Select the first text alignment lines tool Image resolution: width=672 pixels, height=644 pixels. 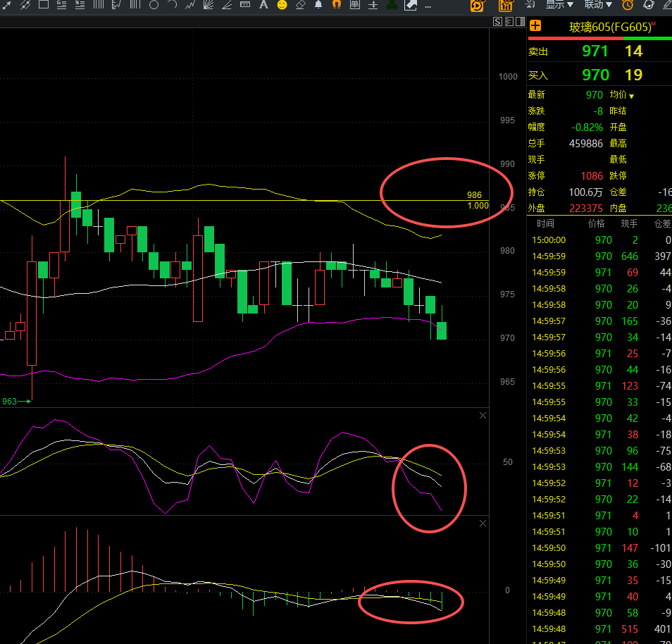click(x=62, y=5)
